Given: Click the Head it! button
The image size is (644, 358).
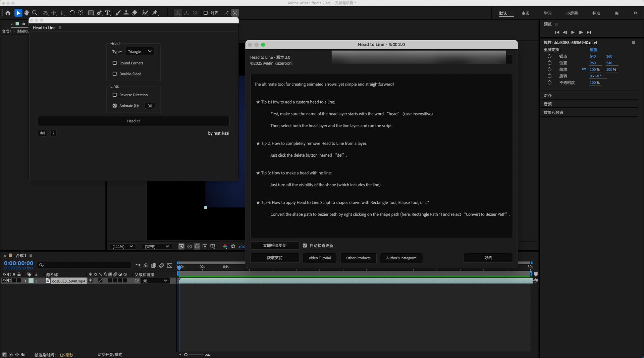Looking at the screenshot, I should [x=133, y=121].
